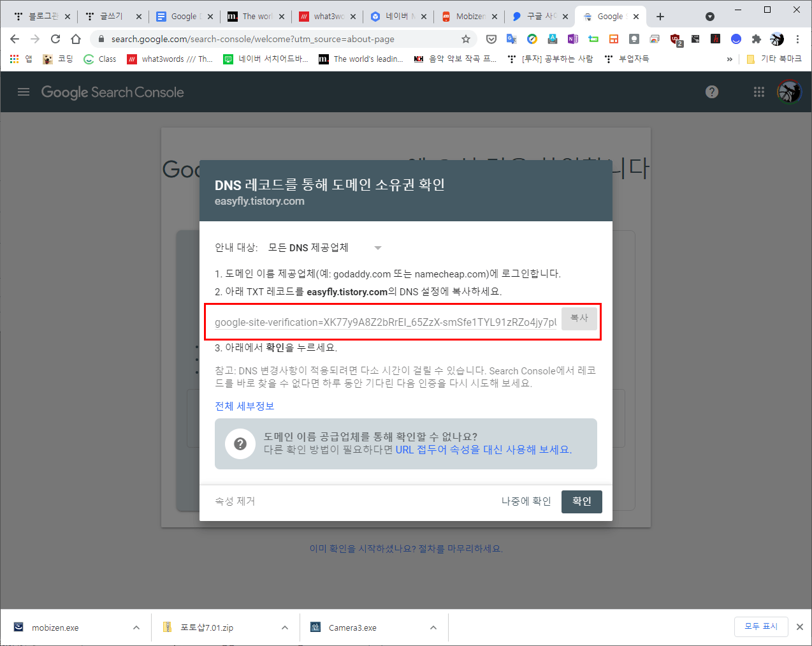
Task: Expand options for mobizen.exe download
Action: click(136, 628)
